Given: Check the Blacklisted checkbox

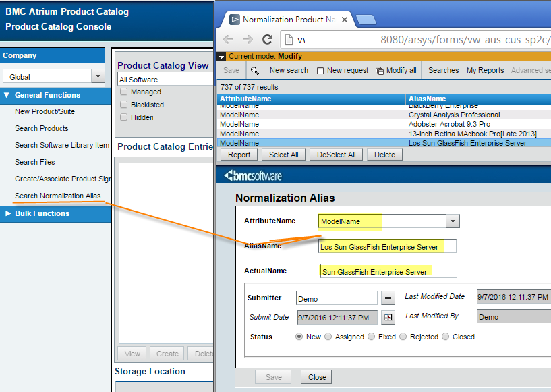Looking at the screenshot, I should [123, 105].
